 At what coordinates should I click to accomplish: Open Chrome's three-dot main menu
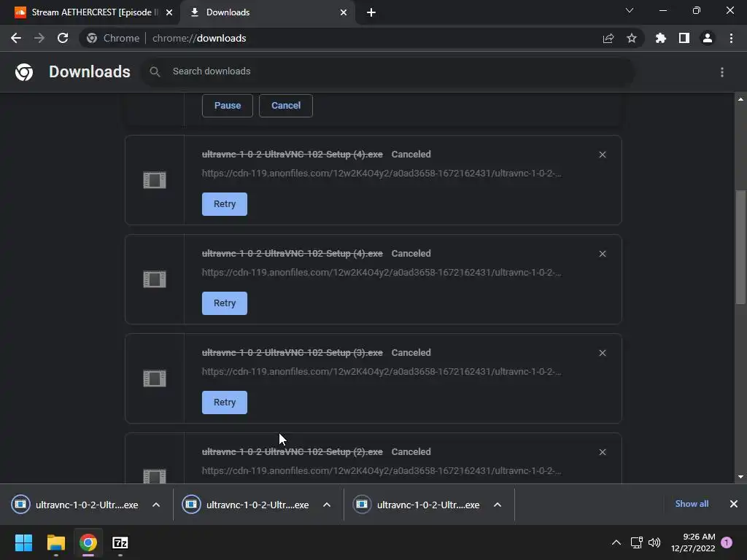click(x=731, y=38)
